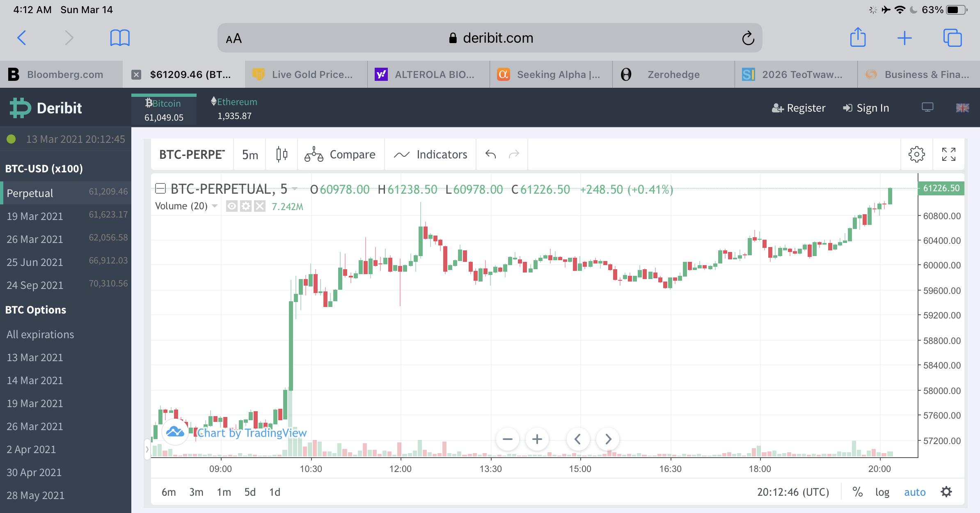Zoom out the chart with minus button

pyautogui.click(x=507, y=439)
